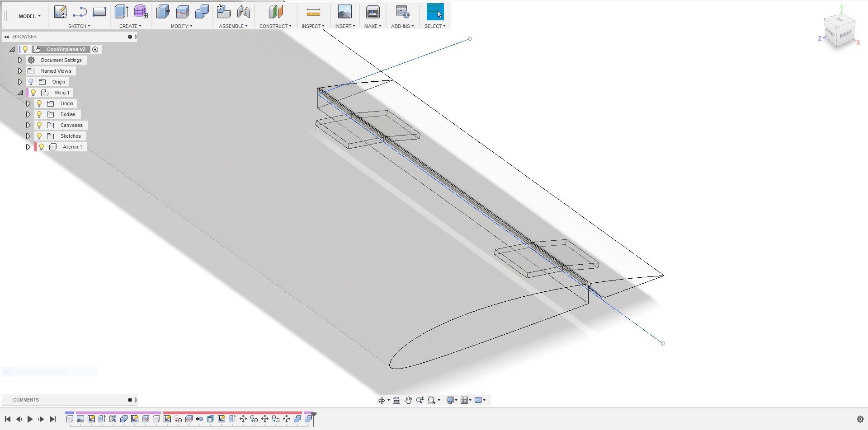Click the Measure ruler icon
This screenshot has width=868, height=430.
click(313, 12)
